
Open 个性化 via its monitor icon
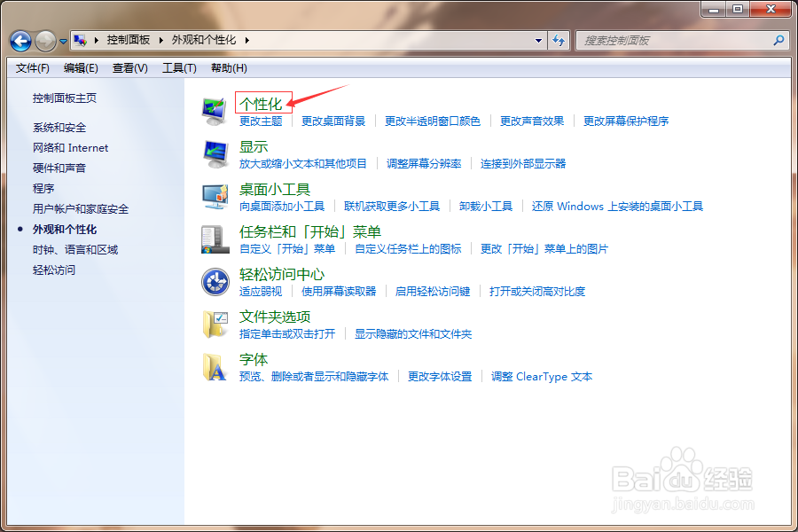[214, 109]
